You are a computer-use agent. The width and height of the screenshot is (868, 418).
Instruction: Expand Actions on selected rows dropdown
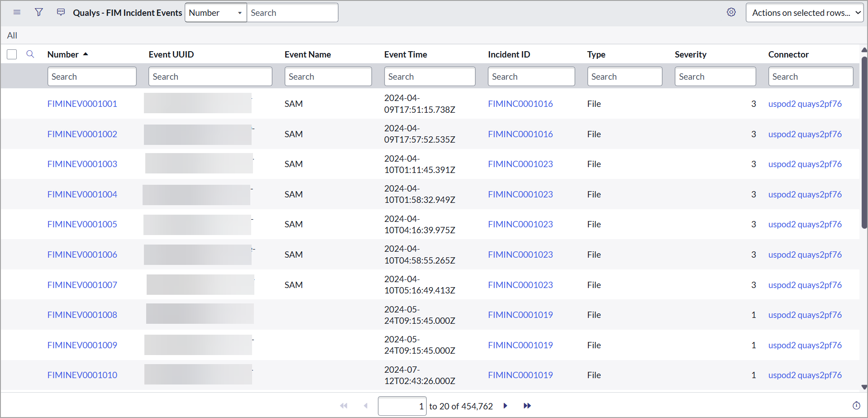coord(804,13)
